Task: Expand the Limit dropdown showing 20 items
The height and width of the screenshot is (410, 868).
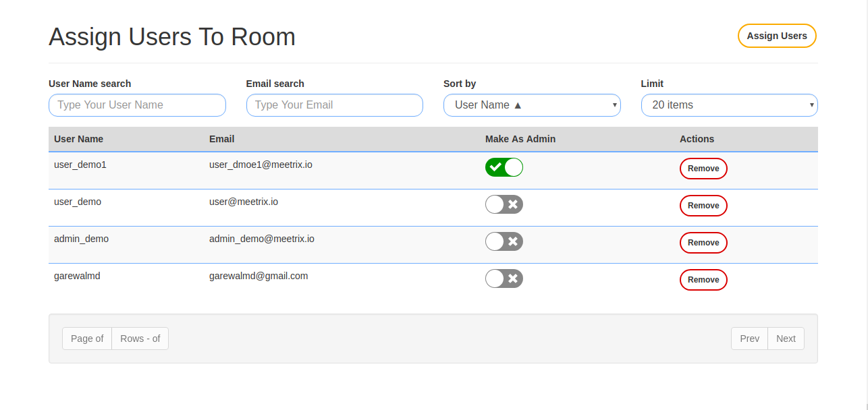Action: [728, 105]
